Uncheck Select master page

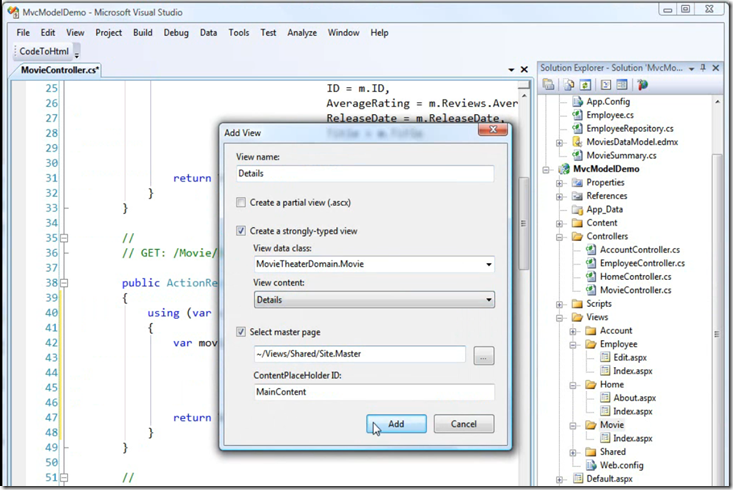(241, 332)
